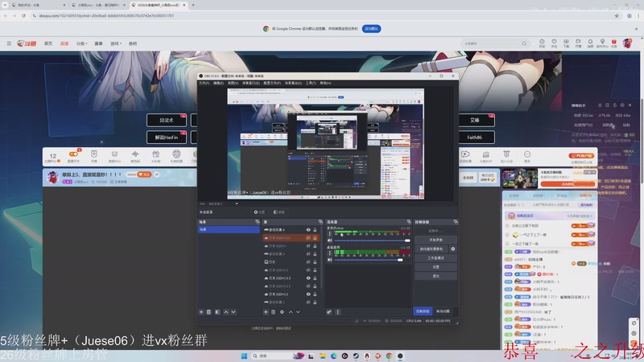The image size is (644, 362).
Task: Click microphone volume slider in mixer
Action: (x=372, y=241)
